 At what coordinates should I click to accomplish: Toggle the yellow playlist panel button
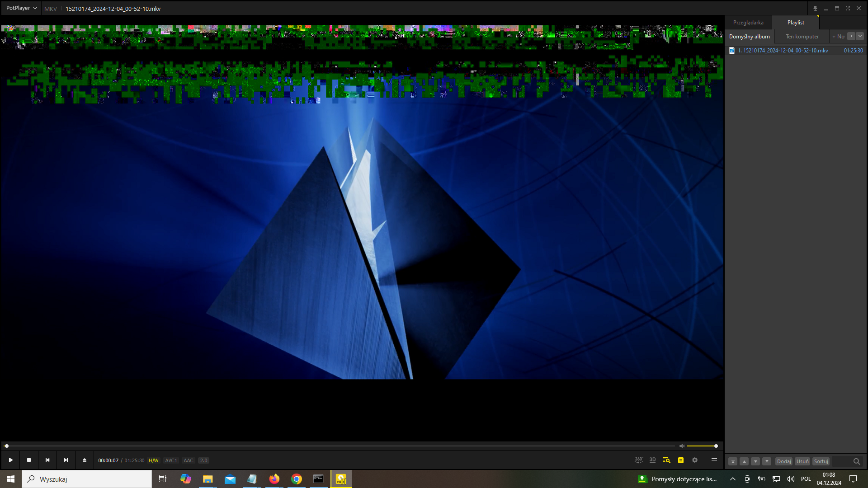point(681,460)
